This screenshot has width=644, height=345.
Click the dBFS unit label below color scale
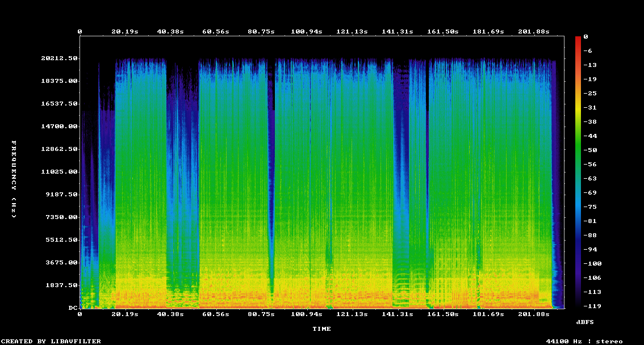point(586,322)
